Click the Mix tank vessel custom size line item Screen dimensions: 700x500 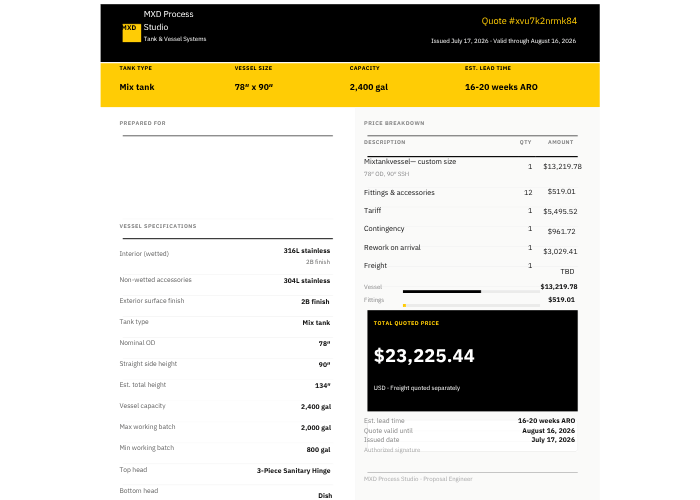410,162
